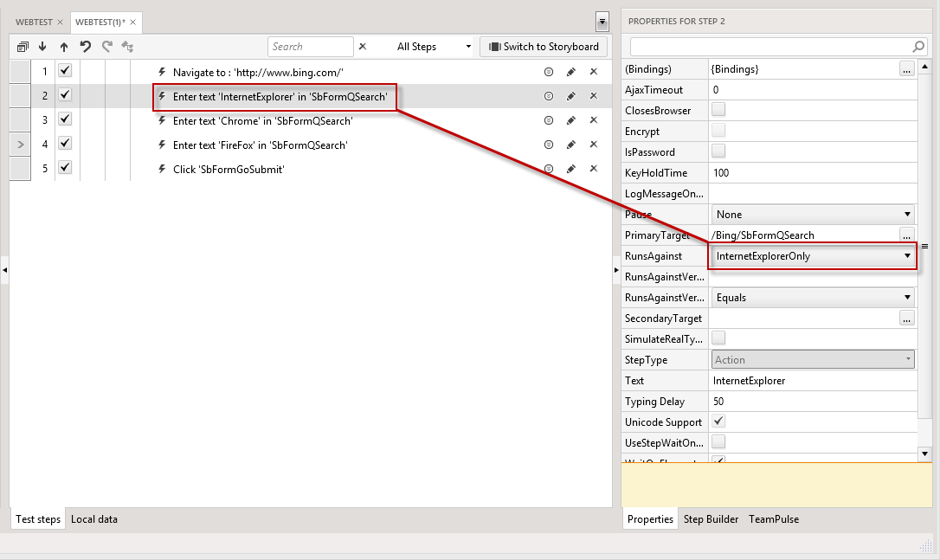Delete the 'Navigate to bing.com' step
The height and width of the screenshot is (560, 940).
594,72
